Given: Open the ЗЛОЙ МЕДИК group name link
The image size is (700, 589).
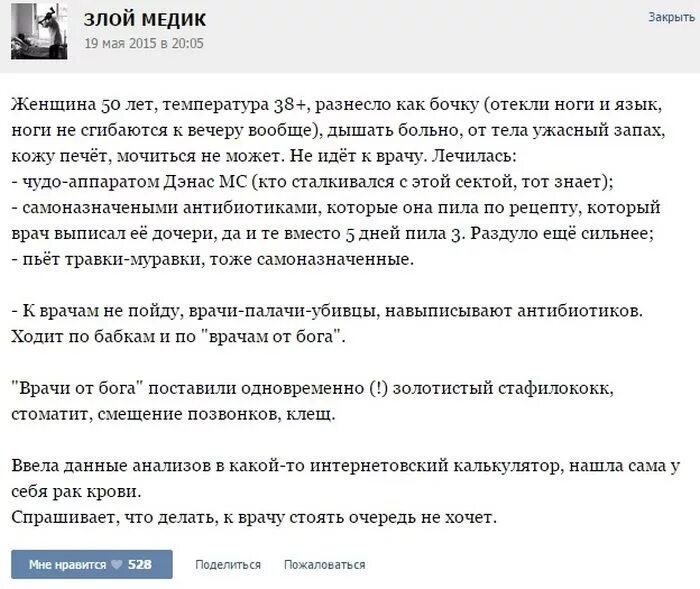Looking at the screenshot, I should (x=145, y=20).
